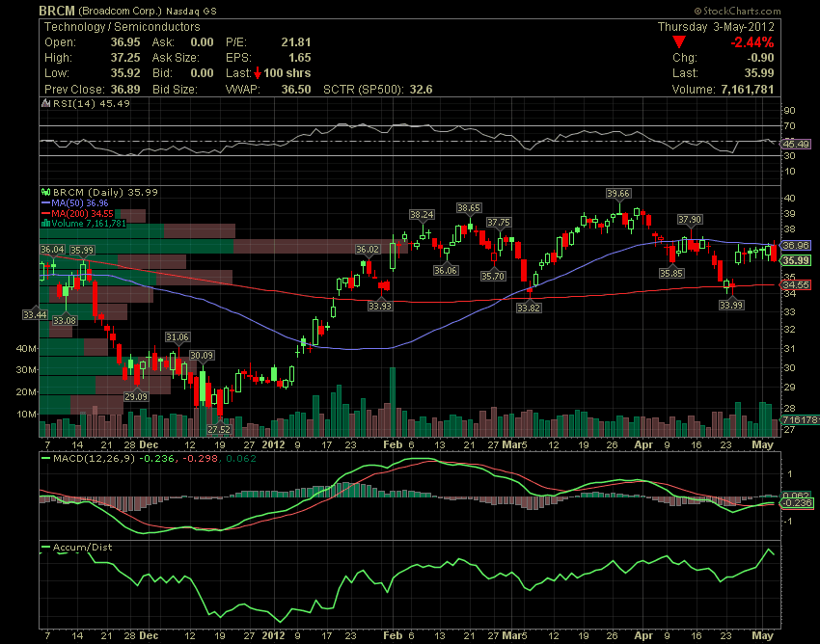This screenshot has width=820, height=644.
Task: Click the 29.09 low price label
Action: pos(136,397)
